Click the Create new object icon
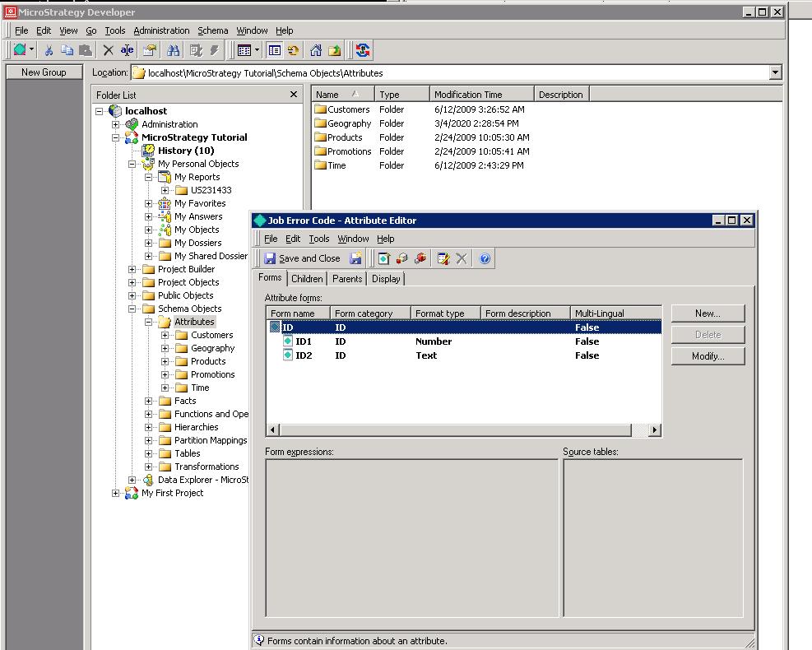 tap(20, 49)
